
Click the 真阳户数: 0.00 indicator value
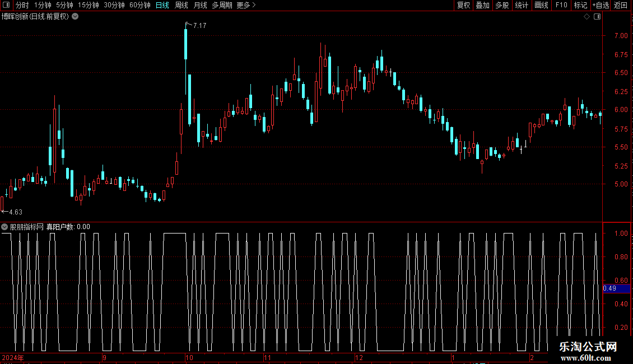68,227
